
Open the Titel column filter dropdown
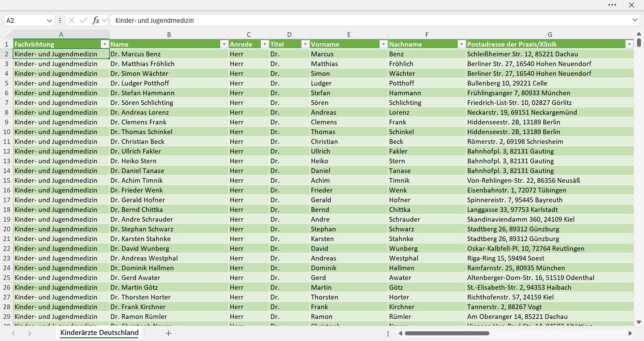coord(305,44)
